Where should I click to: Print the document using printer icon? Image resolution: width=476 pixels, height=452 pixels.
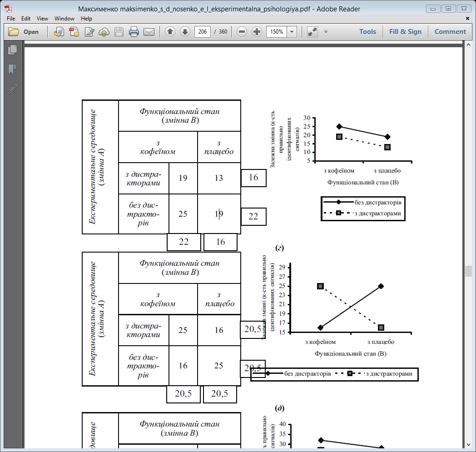134,31
